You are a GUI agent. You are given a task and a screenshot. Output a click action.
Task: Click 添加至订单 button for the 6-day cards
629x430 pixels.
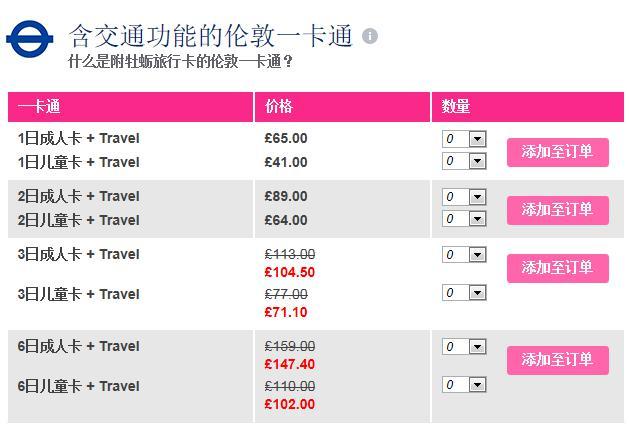[557, 360]
